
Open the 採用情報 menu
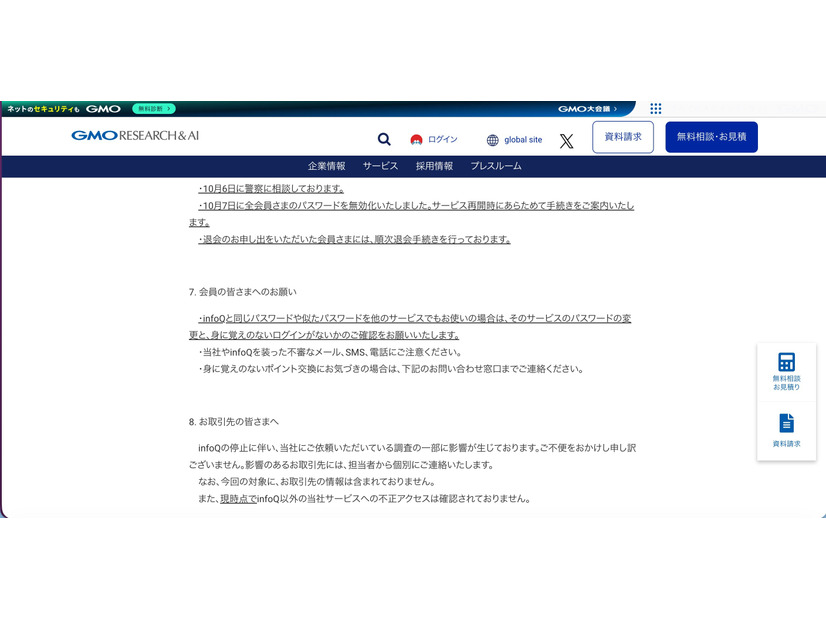tap(434, 166)
